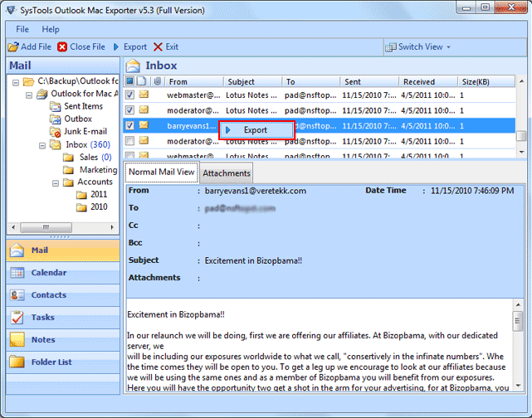The image size is (532, 418).
Task: Select the Inbox (360) folder
Action: click(x=88, y=145)
